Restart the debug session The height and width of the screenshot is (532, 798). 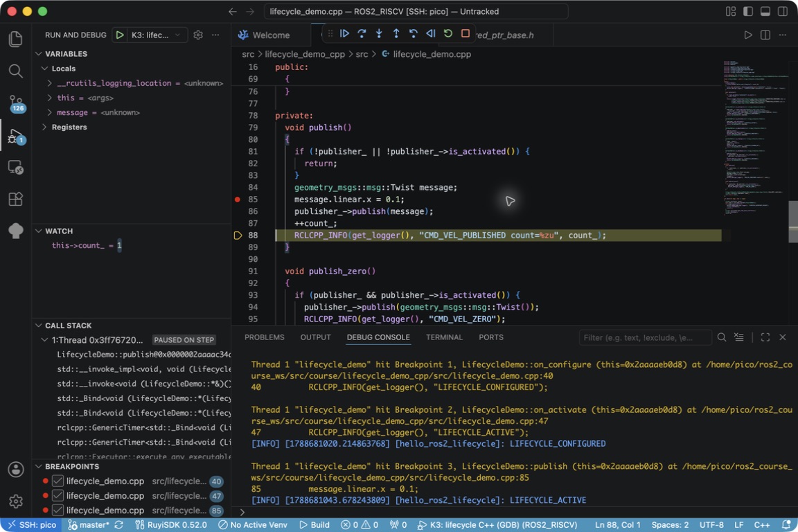pyautogui.click(x=448, y=34)
